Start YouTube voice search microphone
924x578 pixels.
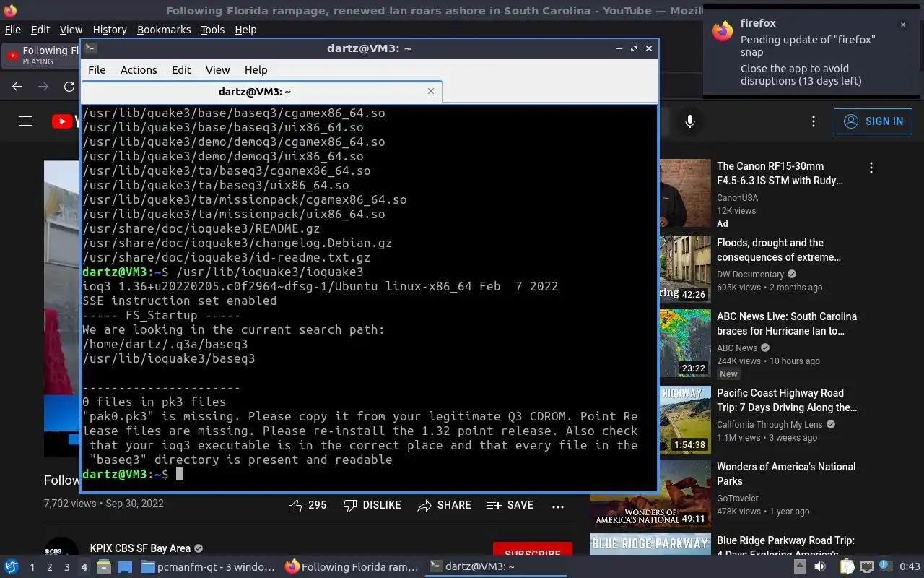click(x=690, y=121)
